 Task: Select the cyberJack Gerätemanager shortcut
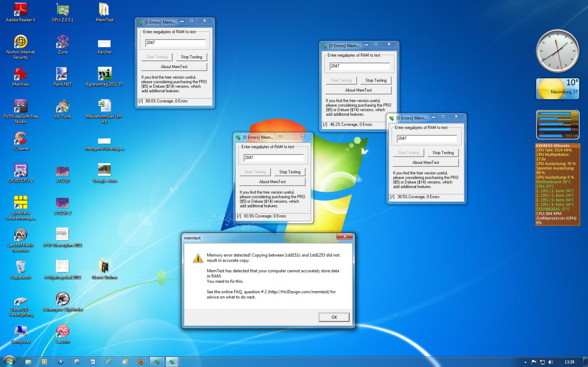click(x=21, y=208)
